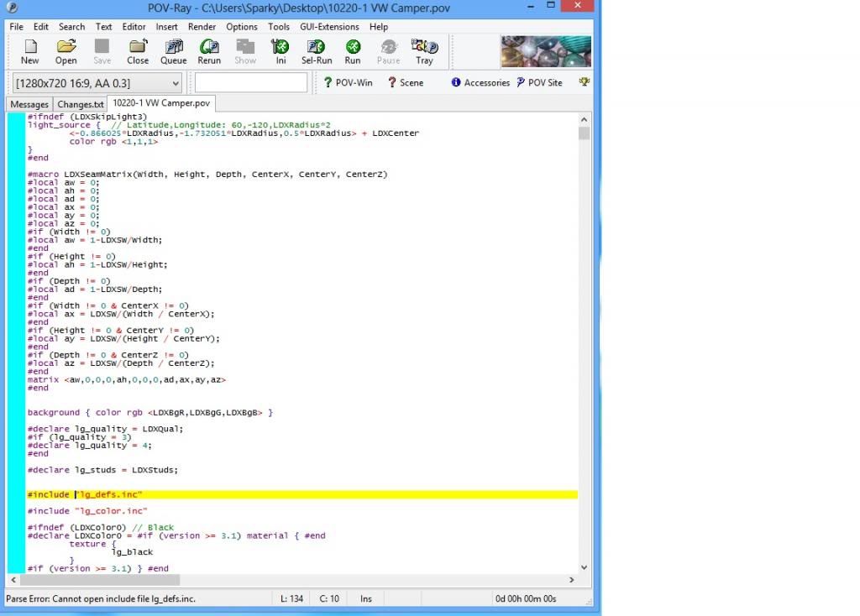The image size is (860, 616).
Task: Close the current file via Close icon
Action: 138,51
